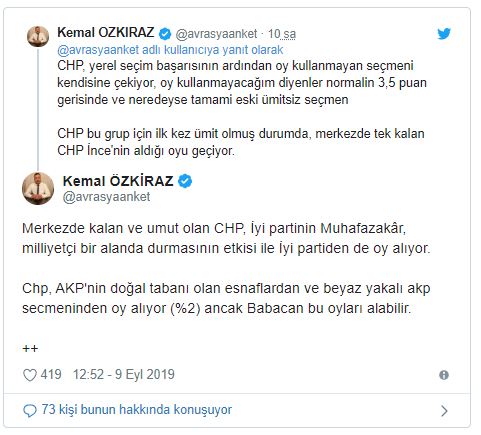Viewport: 481px width, 435px height.
Task: Click '@avrasyaanket adlı kullanıcıya yanıt olarak' link
Action: coord(170,50)
